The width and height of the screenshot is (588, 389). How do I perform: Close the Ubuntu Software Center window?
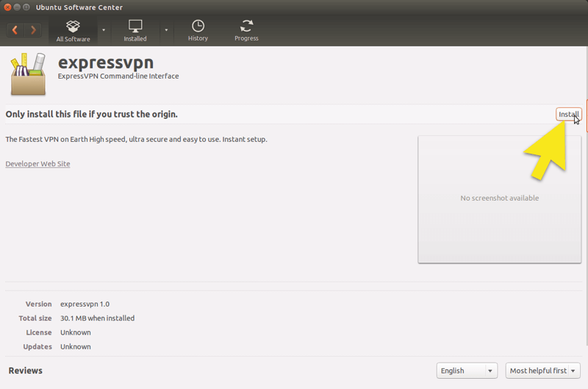(7, 7)
